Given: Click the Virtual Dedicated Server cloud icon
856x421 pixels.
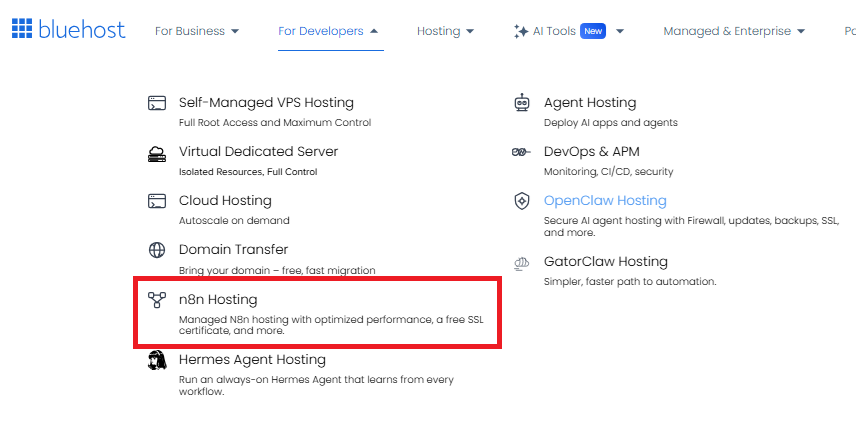Looking at the screenshot, I should (x=157, y=153).
